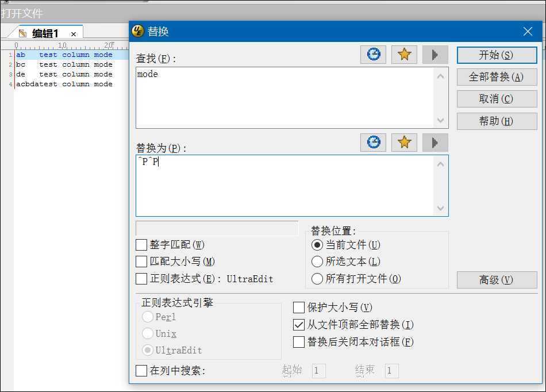
Task: Click the arrow button next to find favorites
Action: tap(435, 54)
